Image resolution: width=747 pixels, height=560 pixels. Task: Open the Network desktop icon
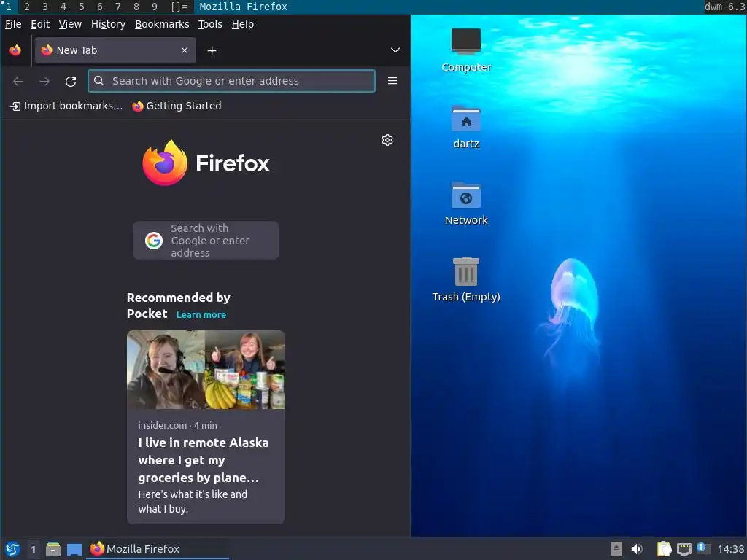click(x=466, y=203)
